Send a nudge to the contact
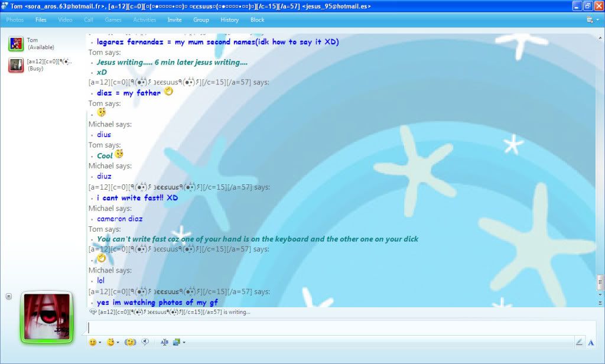This screenshot has width=605, height=364. coord(129,342)
